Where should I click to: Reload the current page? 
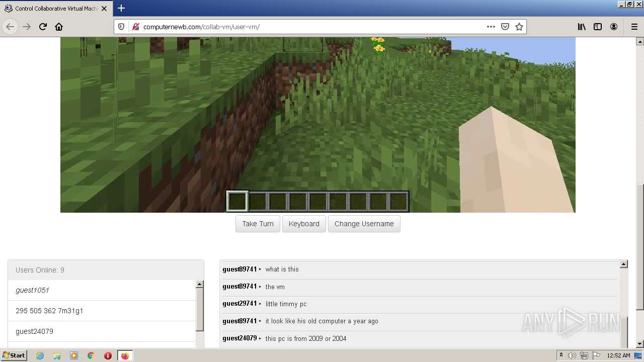point(43,27)
